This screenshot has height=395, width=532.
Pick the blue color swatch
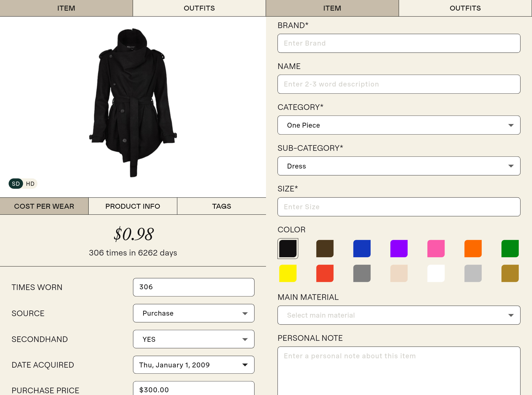click(x=362, y=248)
